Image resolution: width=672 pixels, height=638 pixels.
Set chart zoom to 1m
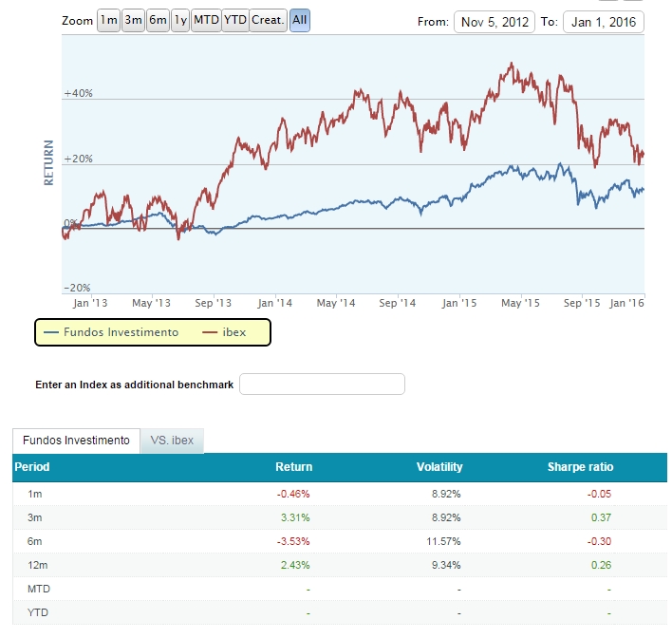point(109,21)
